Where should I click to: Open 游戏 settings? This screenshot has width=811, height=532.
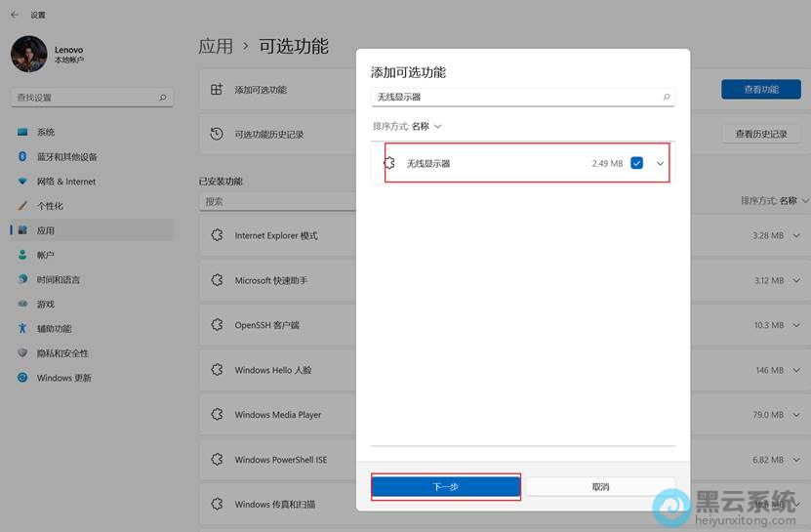92,305
